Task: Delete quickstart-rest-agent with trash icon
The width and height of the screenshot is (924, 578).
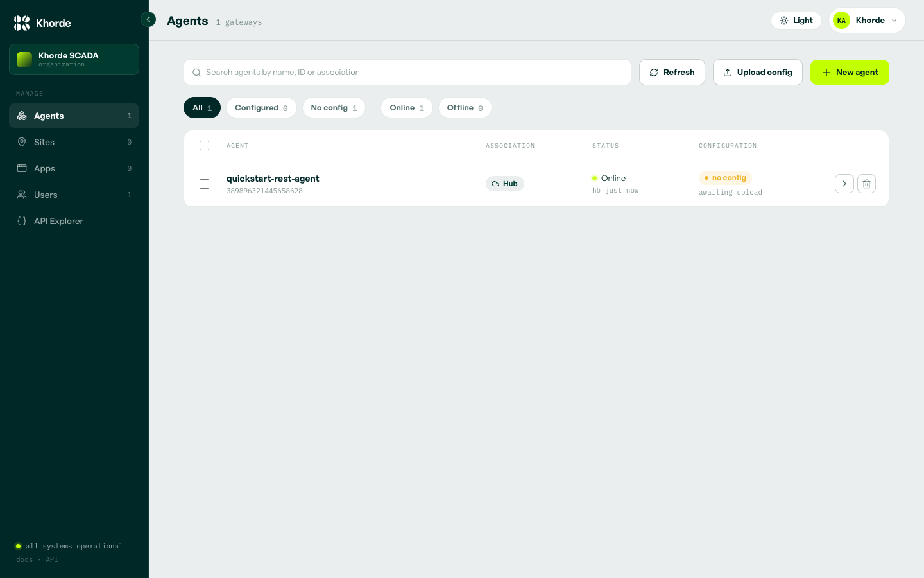Action: pos(866,184)
